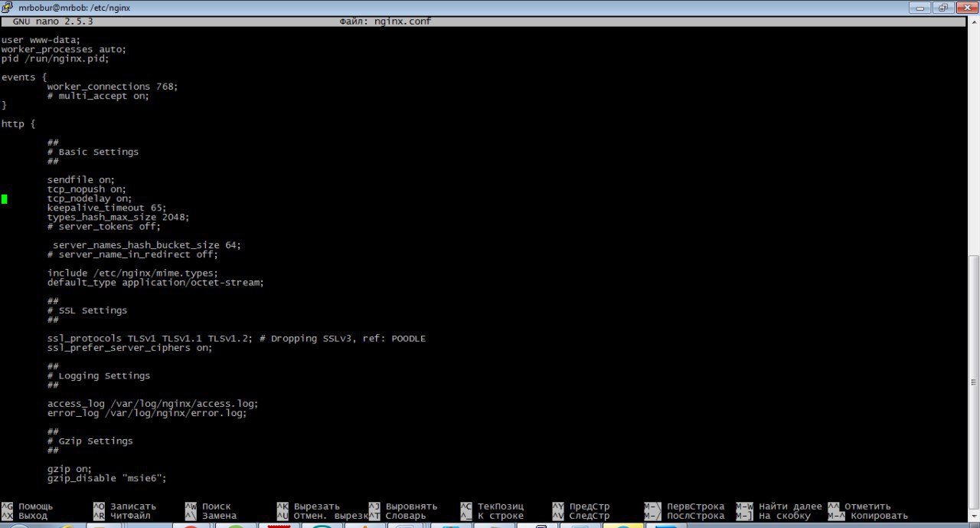The width and height of the screenshot is (980, 528).
Task: Click the '^K Вырезать' nano shortcut
Action: click(x=309, y=506)
